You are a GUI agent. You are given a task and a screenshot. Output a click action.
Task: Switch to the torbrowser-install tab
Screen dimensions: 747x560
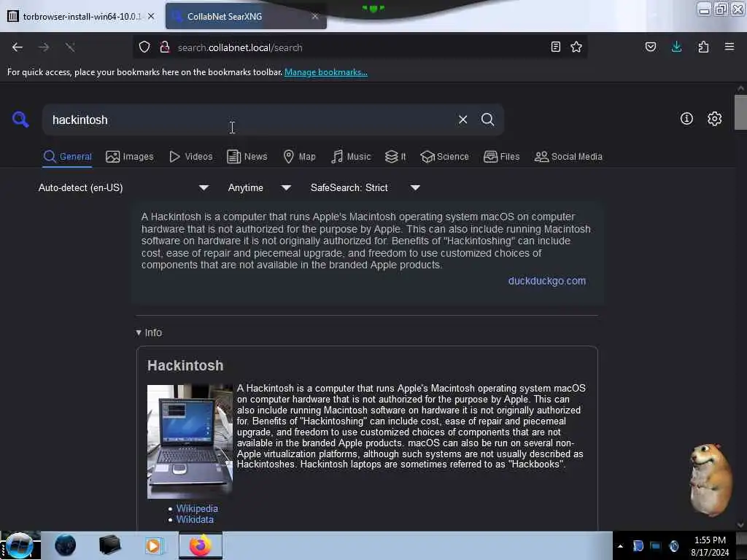coord(82,16)
